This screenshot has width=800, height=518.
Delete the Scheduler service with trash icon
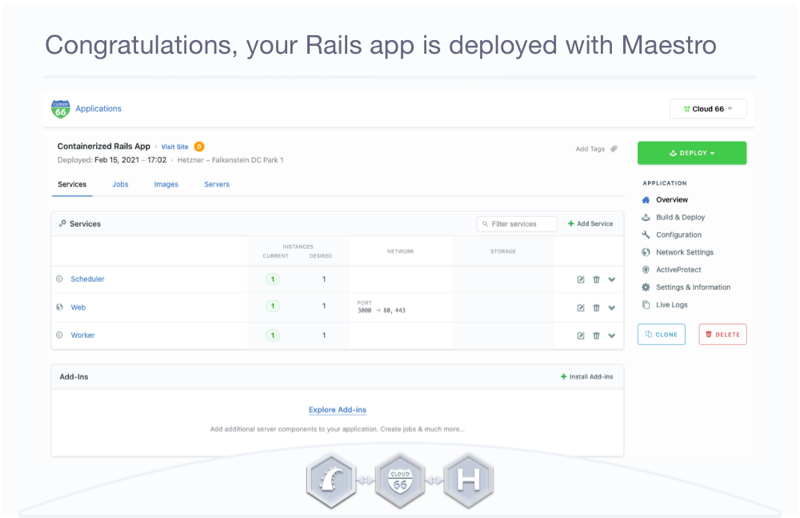pos(596,280)
